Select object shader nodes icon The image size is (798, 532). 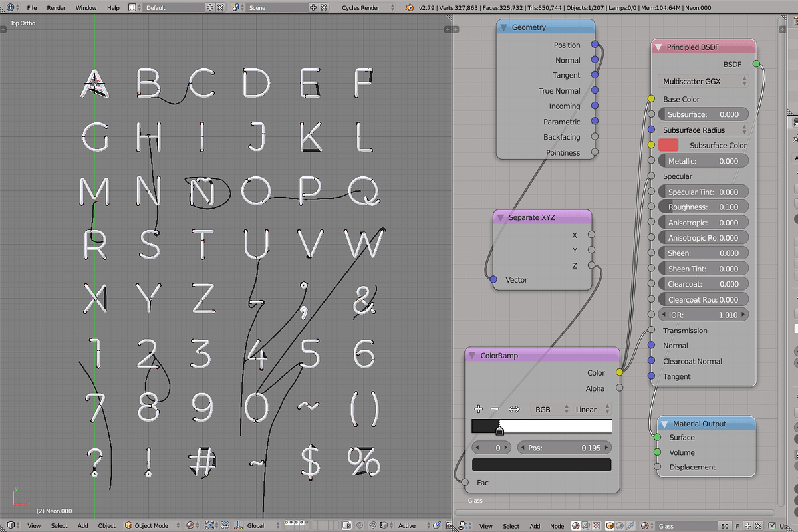coord(610,525)
